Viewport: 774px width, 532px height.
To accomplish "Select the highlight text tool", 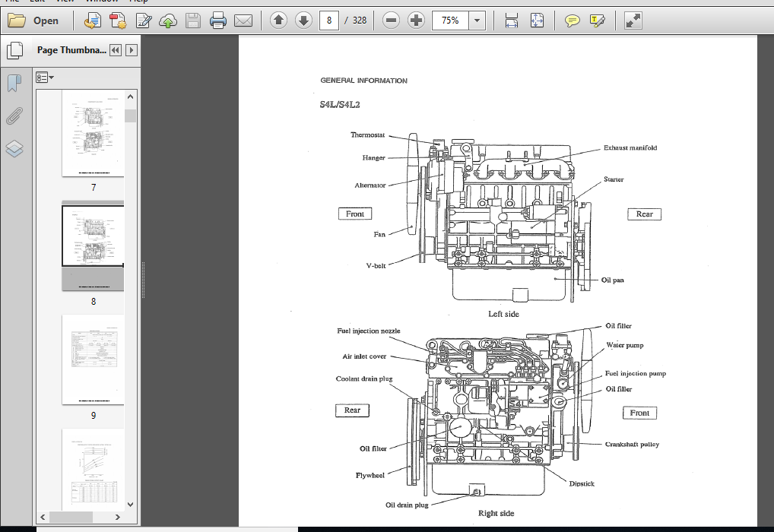I will [x=597, y=21].
